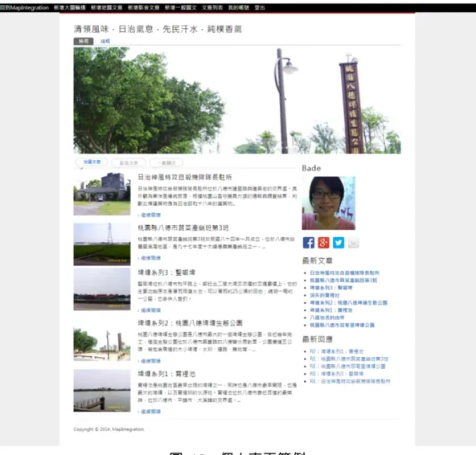Click the large park banner image
The image size is (476, 455).
237,100
